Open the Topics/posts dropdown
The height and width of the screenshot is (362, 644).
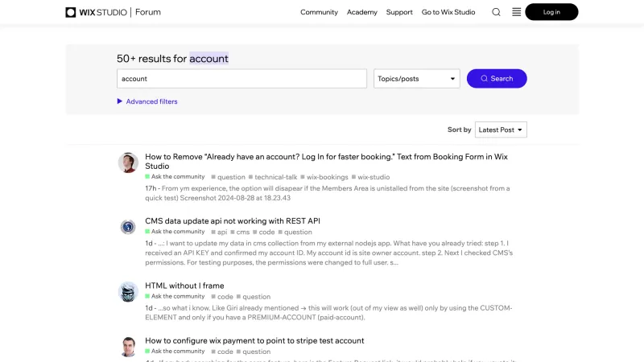(x=416, y=78)
